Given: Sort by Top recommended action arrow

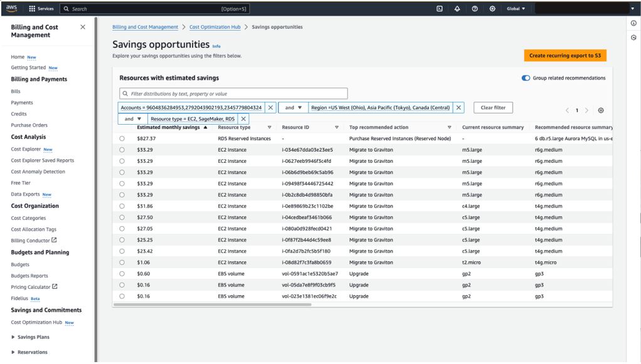Looking at the screenshot, I should coord(449,127).
